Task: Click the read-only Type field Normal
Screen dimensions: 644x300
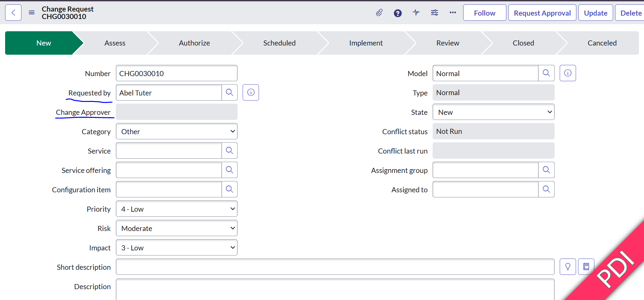Action: 493,92
